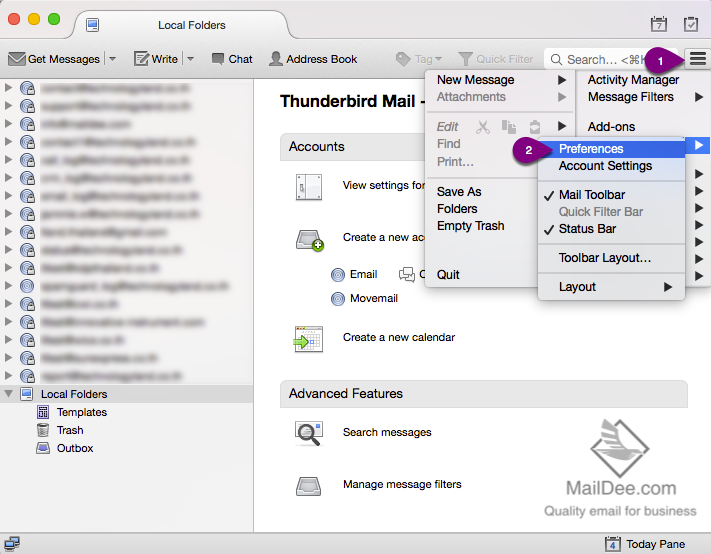This screenshot has width=711, height=554.
Task: Click the Manage message filters tray icon
Action: [x=308, y=486]
